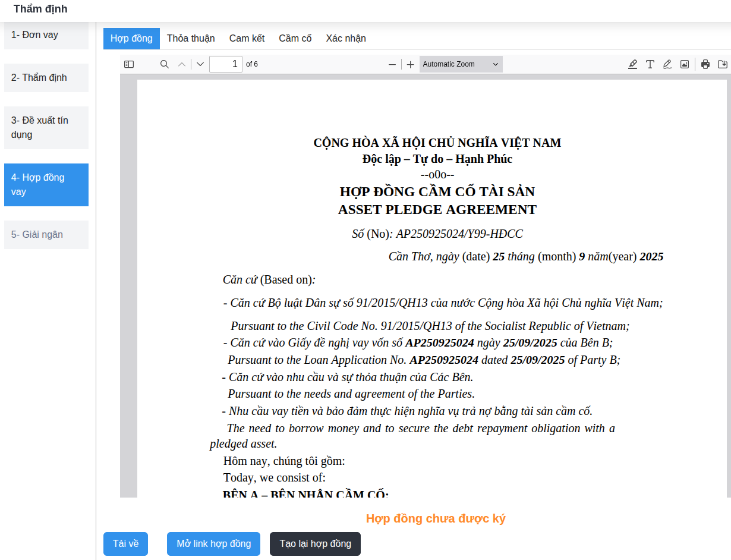Open the Cầm cố tab
Viewport: 731px width, 560px height.
tap(295, 39)
